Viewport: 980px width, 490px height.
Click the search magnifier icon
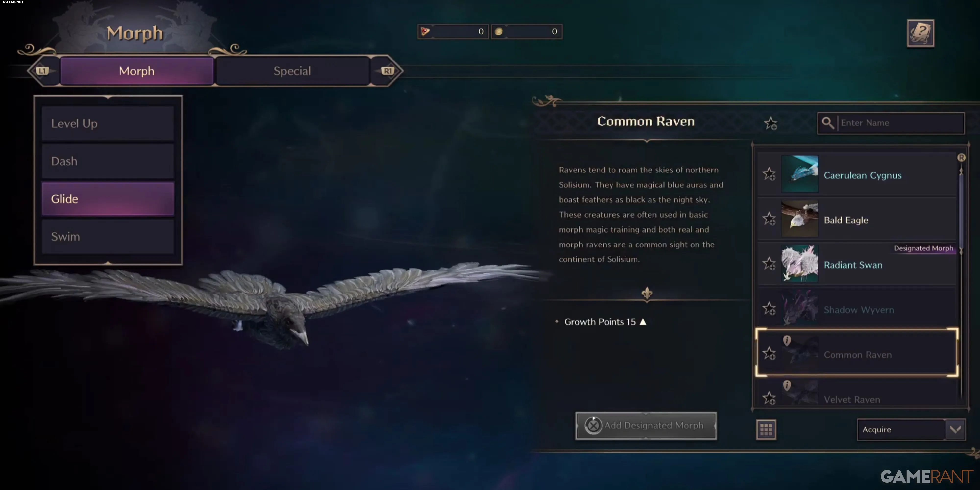pos(828,123)
